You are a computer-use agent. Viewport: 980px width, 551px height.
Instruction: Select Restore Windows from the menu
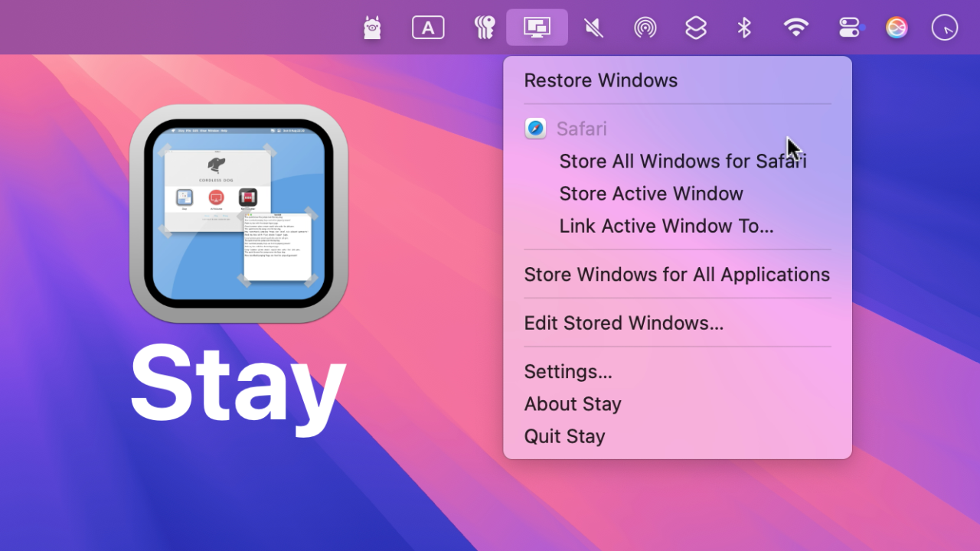[600, 80]
